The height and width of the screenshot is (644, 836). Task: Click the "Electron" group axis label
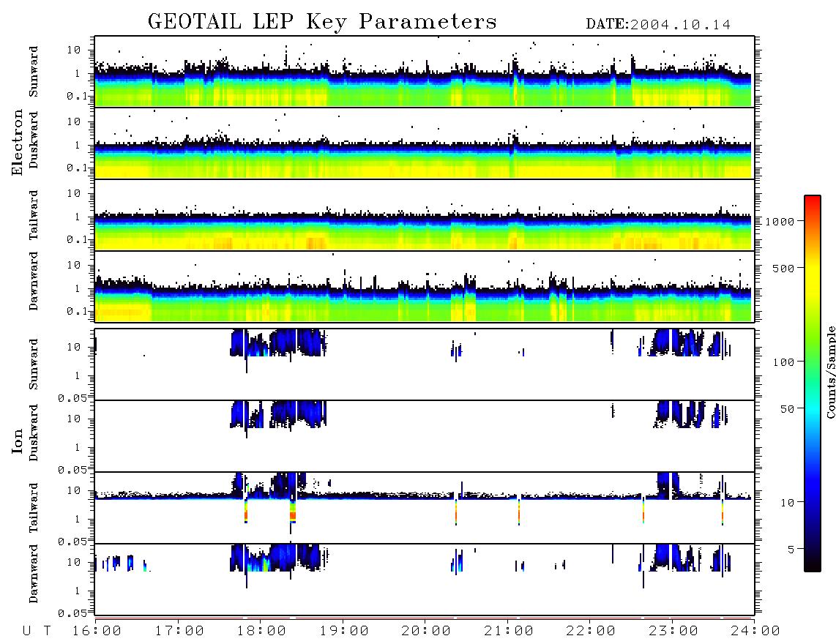[18, 143]
